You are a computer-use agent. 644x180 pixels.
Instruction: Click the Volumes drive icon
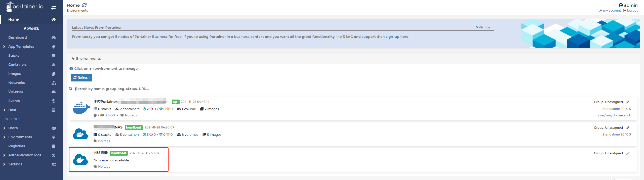tap(54, 92)
